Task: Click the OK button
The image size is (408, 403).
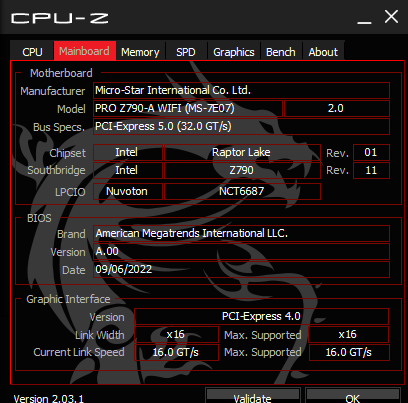Action: click(x=352, y=396)
